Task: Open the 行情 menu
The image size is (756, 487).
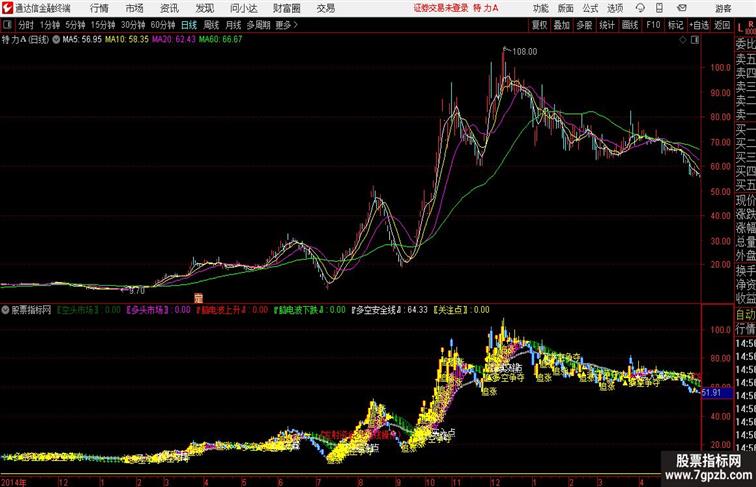Action: 99,8
